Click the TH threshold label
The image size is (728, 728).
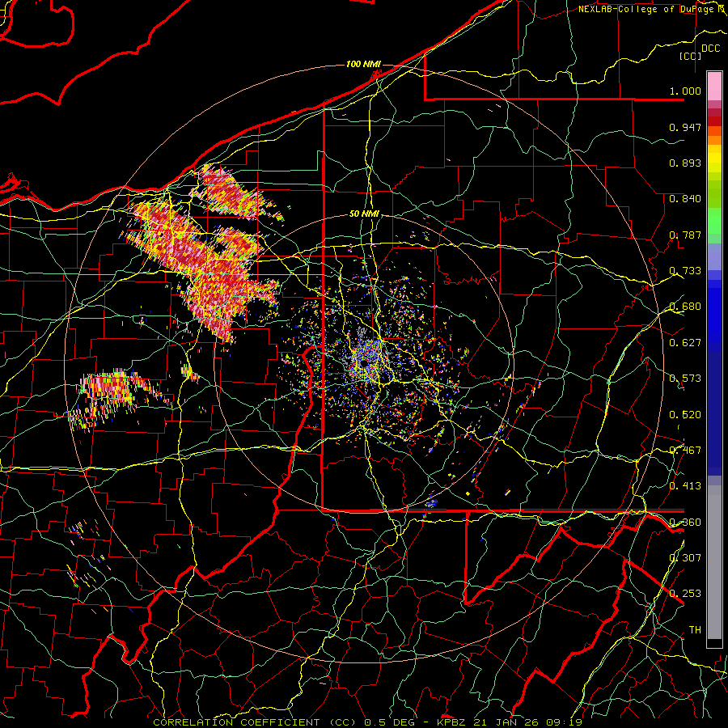tap(695, 630)
